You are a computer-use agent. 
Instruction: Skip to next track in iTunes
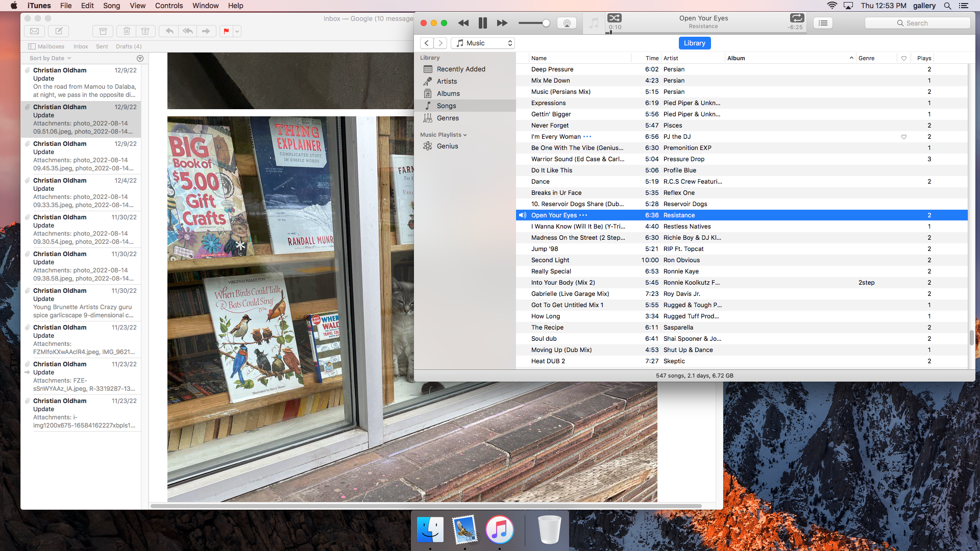click(x=502, y=23)
